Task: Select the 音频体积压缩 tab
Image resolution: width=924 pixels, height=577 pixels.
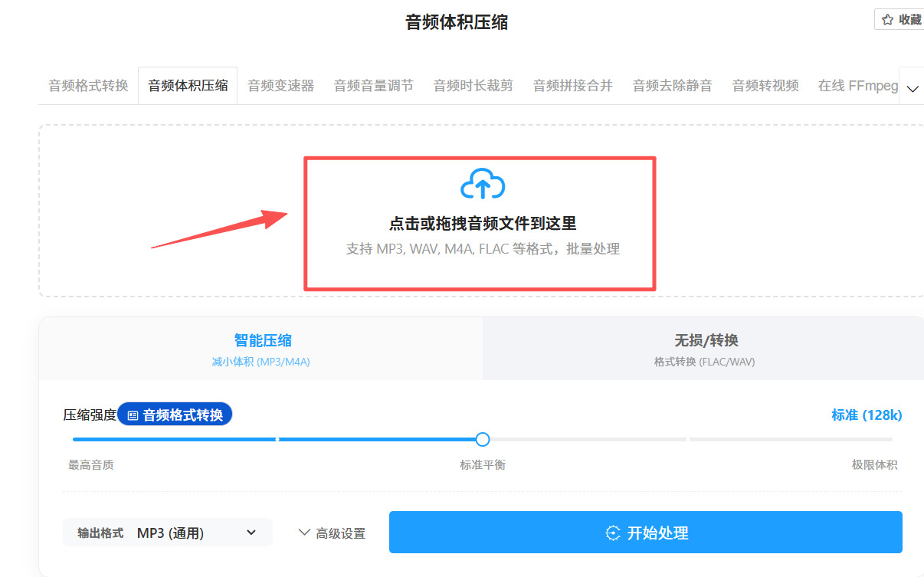Action: 188,86
